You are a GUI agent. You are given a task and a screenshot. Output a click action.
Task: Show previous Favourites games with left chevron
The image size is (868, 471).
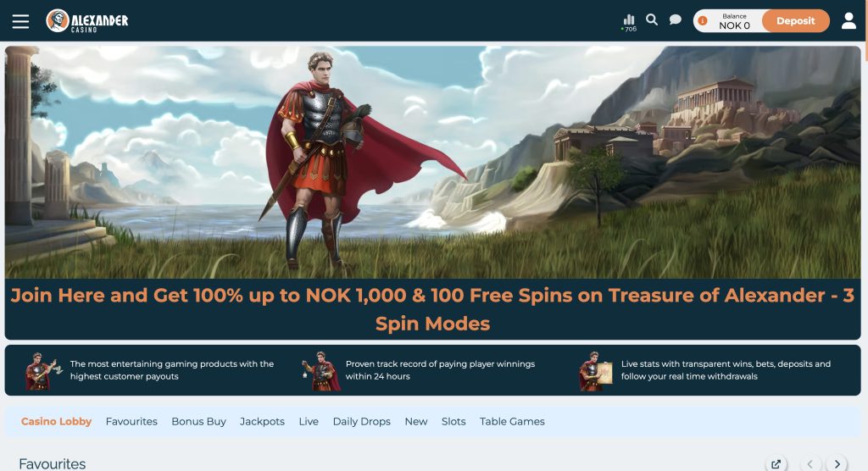810,464
